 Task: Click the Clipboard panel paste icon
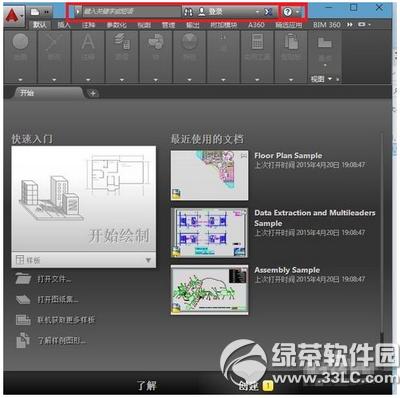291,42
